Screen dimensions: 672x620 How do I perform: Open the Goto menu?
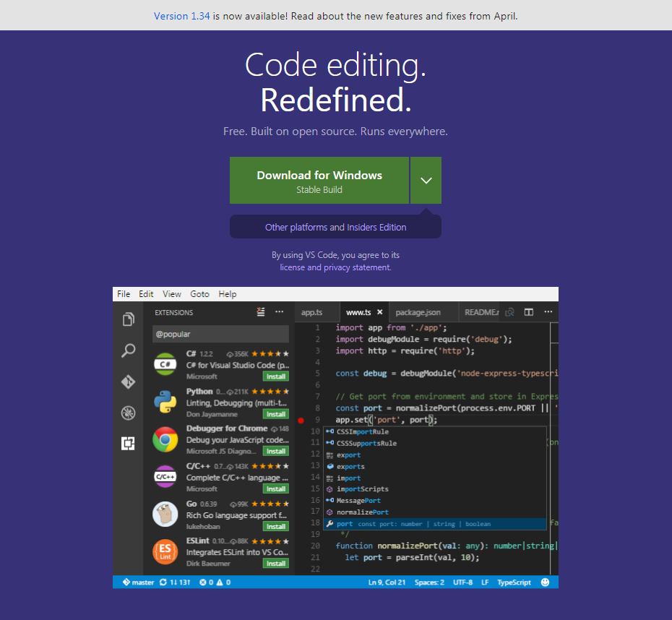[x=199, y=294]
